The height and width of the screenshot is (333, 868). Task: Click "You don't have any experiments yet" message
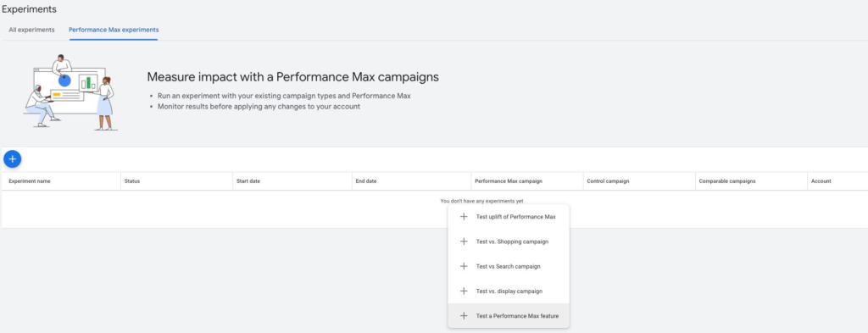tap(481, 202)
